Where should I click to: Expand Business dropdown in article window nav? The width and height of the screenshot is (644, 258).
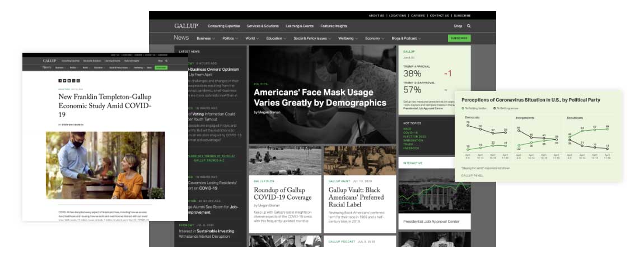[x=60, y=67]
